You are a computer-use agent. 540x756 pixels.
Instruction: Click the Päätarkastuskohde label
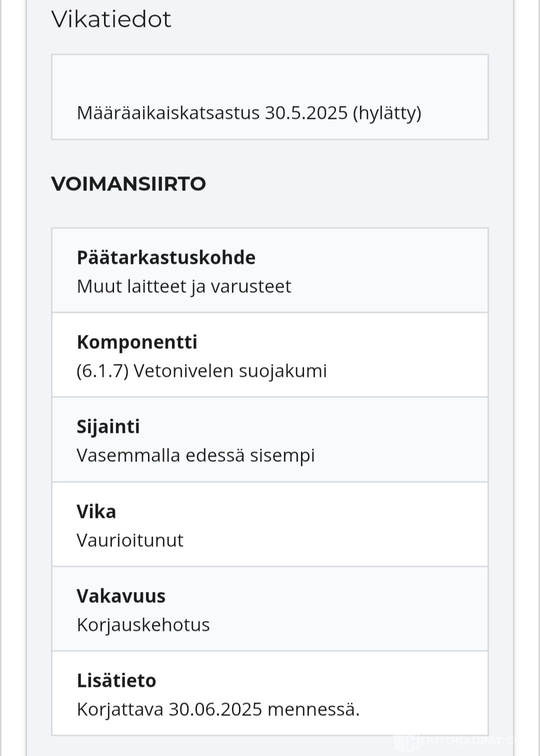[166, 257]
